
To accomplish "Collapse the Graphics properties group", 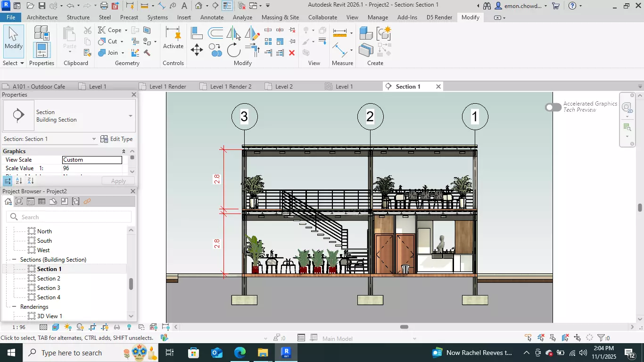I will pos(124,151).
